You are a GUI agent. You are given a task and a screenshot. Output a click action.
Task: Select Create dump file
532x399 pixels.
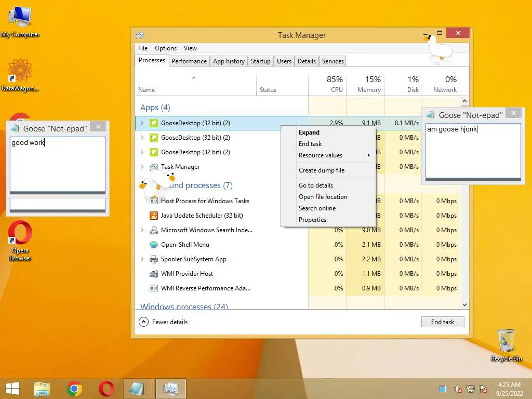328,170
